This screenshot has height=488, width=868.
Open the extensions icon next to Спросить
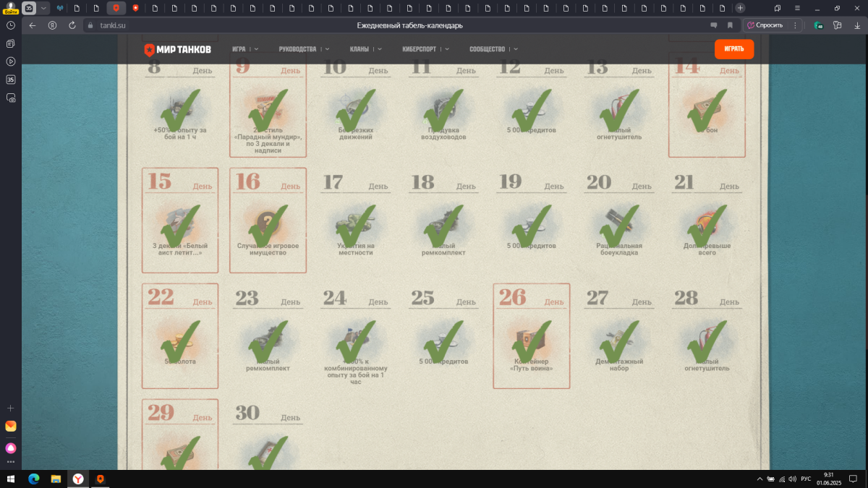819,25
